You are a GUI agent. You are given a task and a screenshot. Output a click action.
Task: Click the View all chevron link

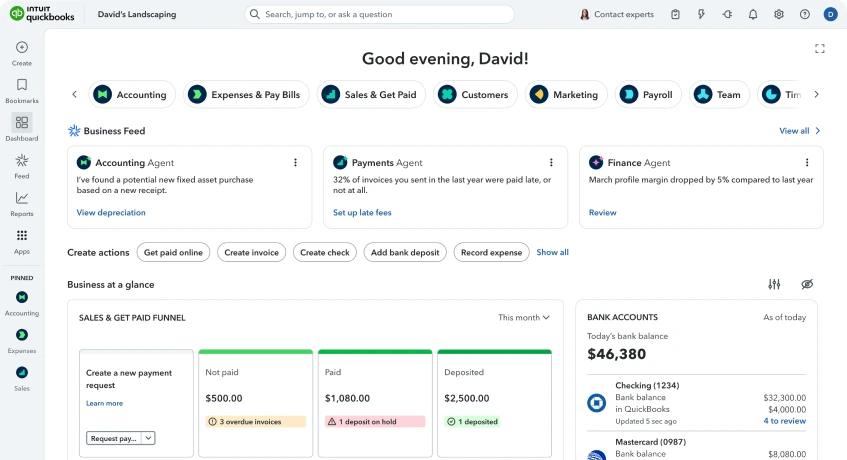point(799,131)
